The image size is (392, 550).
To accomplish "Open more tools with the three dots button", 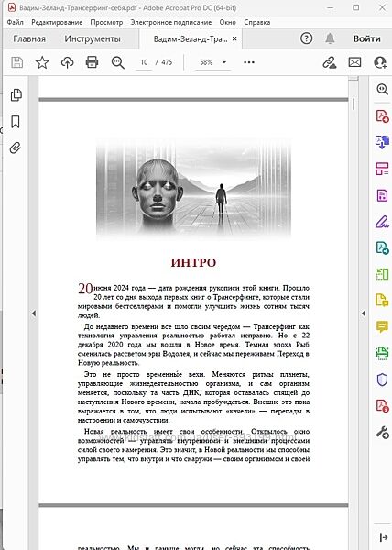I will [249, 62].
